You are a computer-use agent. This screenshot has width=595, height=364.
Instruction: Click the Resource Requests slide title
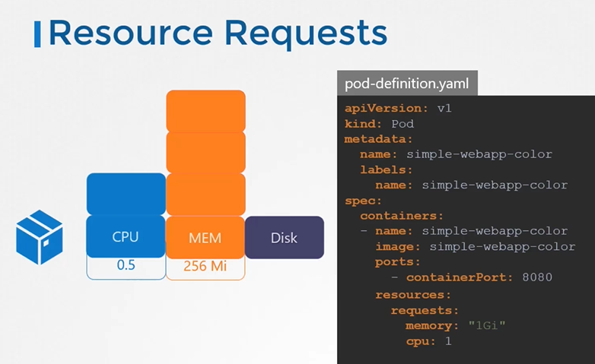click(x=218, y=34)
